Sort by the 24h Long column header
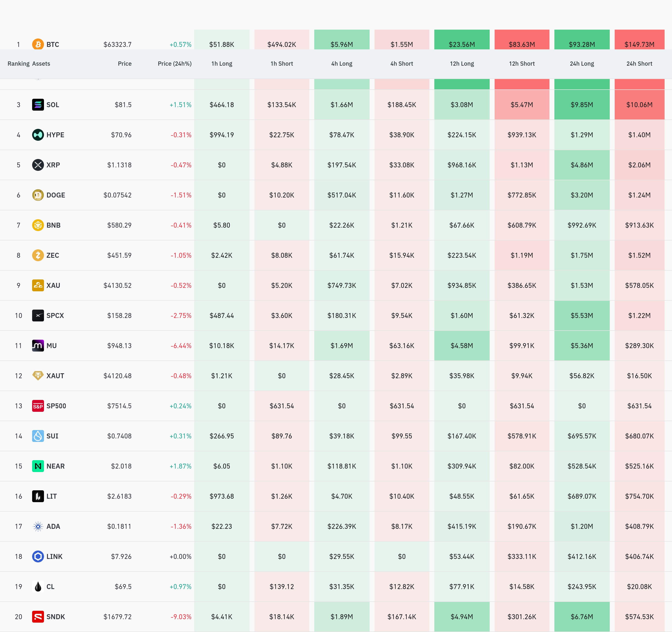 pos(582,63)
